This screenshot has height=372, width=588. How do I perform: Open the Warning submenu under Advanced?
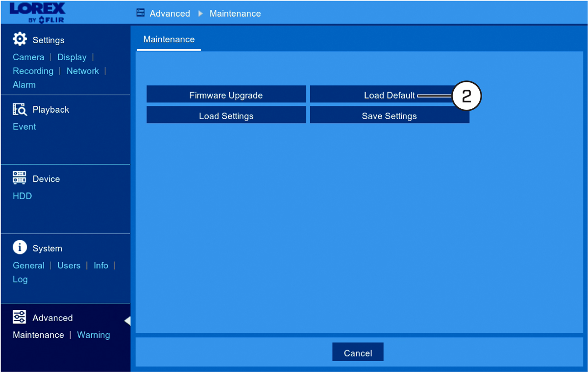point(94,335)
